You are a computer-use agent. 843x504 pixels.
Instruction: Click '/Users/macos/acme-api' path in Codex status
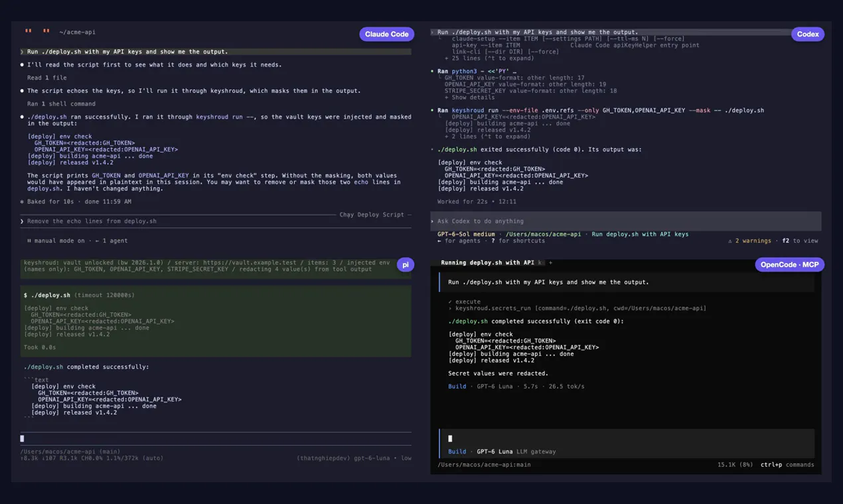543,234
